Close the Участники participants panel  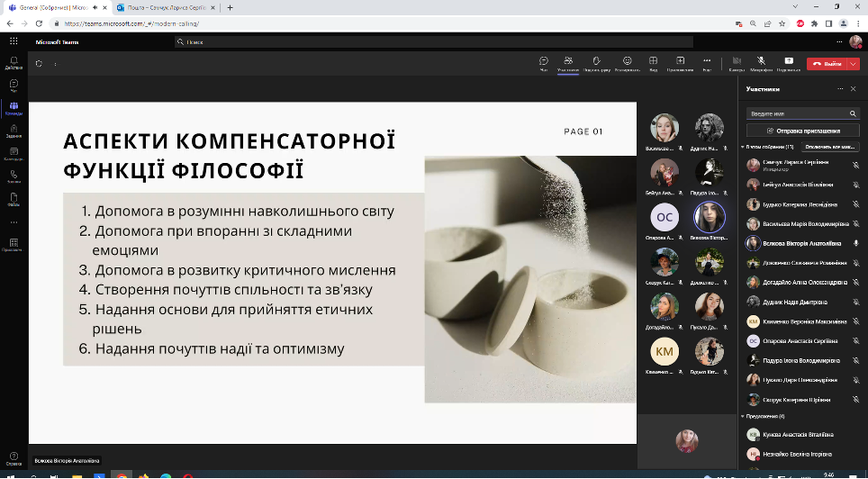[x=853, y=89]
